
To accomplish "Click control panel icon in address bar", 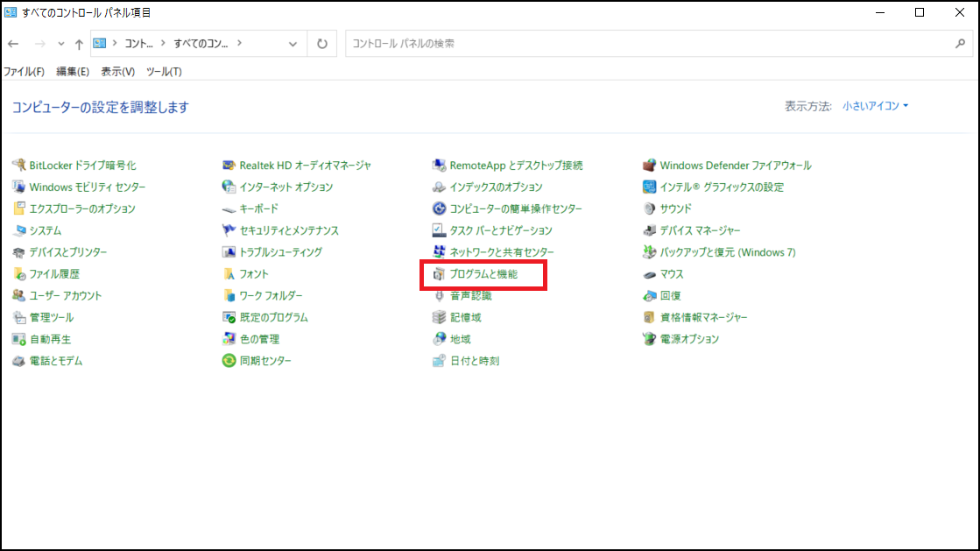I will 99,43.
